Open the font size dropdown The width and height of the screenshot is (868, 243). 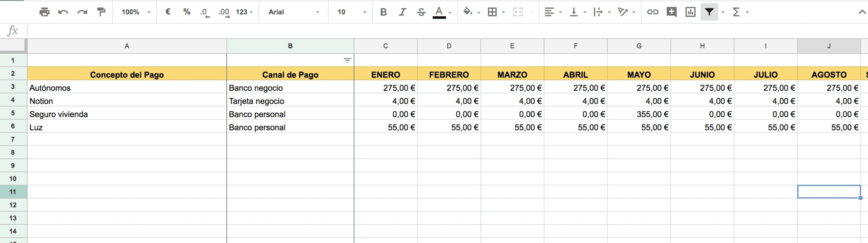click(x=351, y=12)
